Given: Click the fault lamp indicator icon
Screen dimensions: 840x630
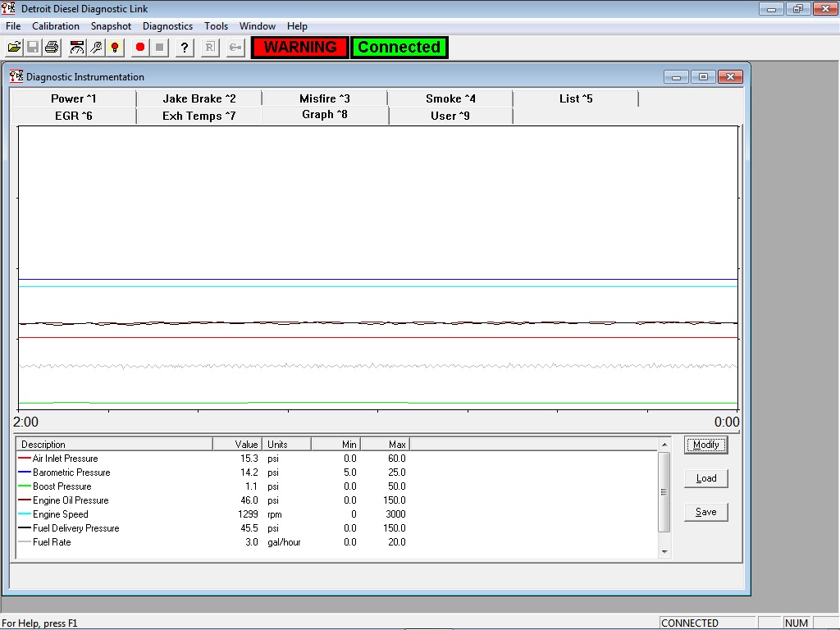Looking at the screenshot, I should [115, 47].
